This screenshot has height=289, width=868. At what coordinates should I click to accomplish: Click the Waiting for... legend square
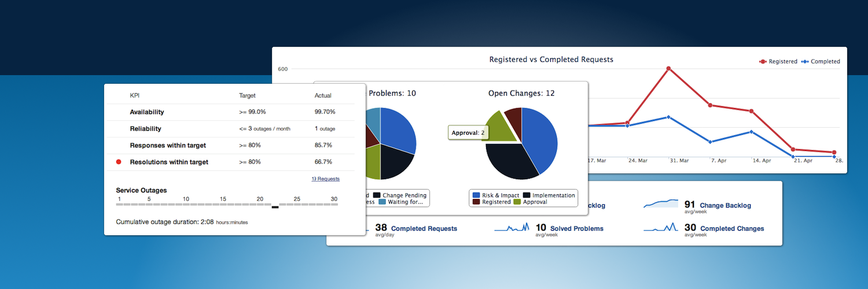tap(383, 202)
